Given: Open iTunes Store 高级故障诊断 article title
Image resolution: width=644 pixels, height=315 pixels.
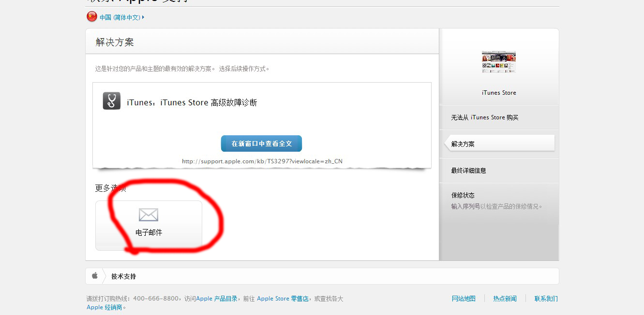Looking at the screenshot, I should 192,102.
